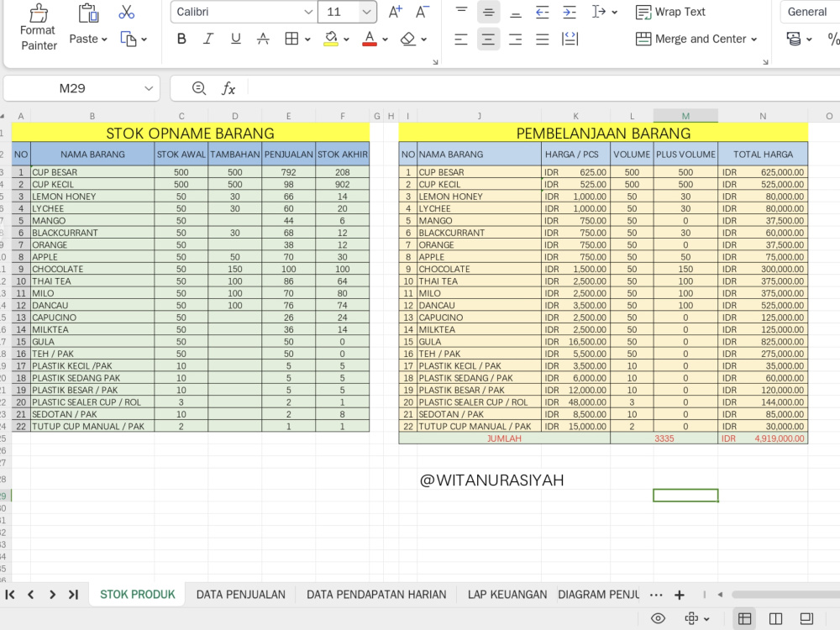The image size is (840, 630).
Task: Add a new sheet with plus button
Action: [x=680, y=595]
